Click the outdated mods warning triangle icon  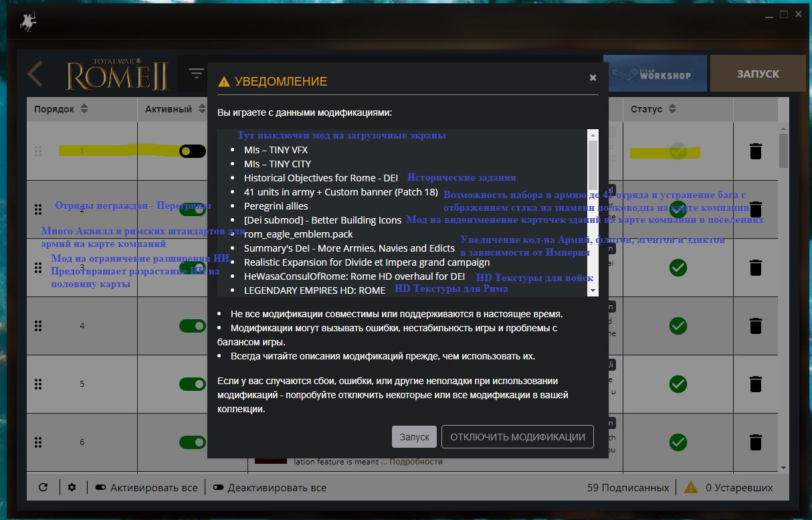point(690,487)
